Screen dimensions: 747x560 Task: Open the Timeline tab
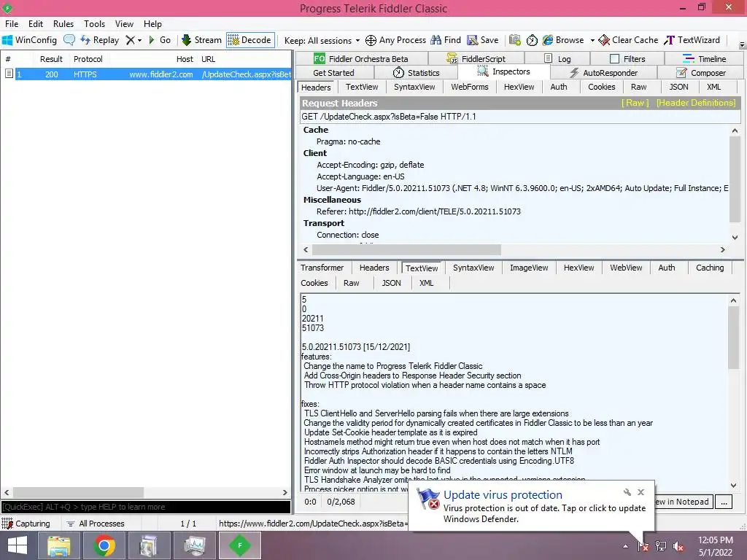[704, 58]
